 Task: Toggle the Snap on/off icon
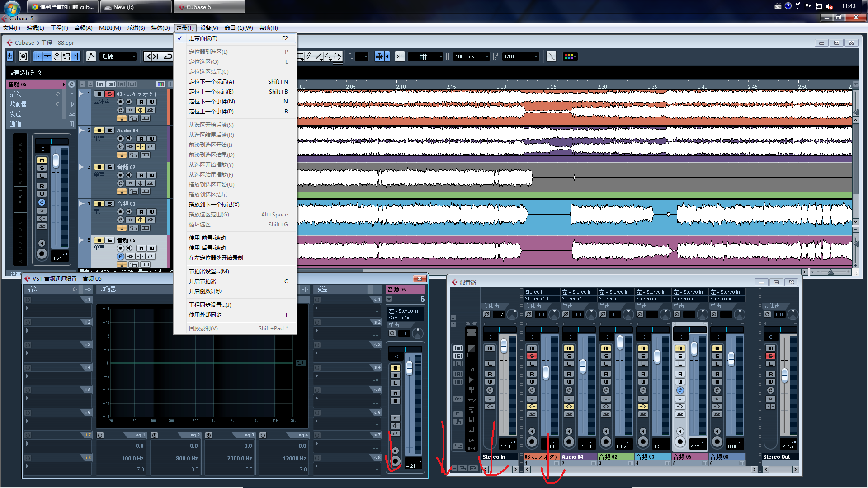[x=400, y=56]
